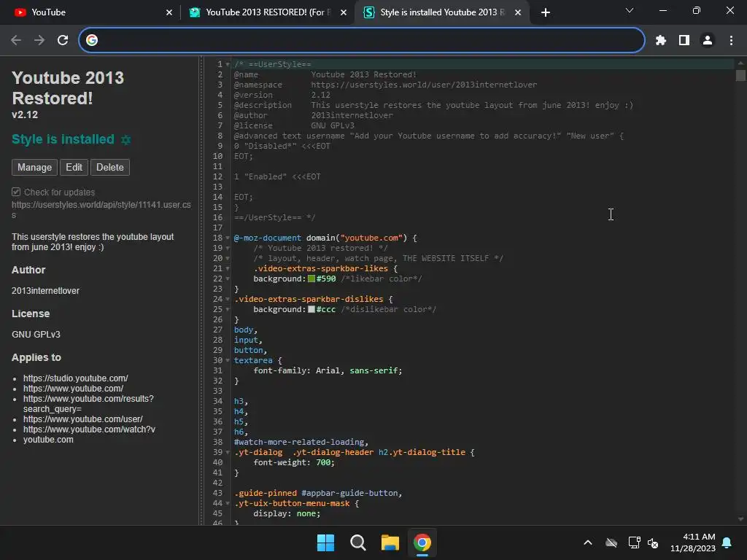Click the Style is installed heading
This screenshot has height=560, width=747.
63,139
